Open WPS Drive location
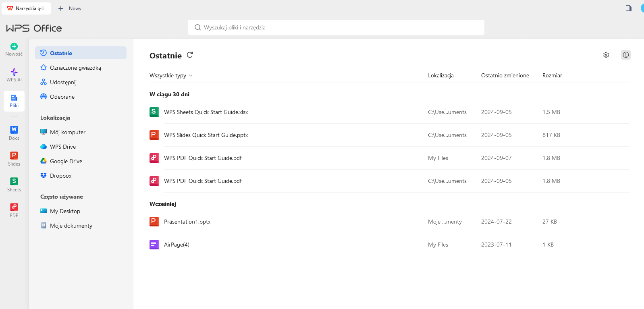The width and height of the screenshot is (644, 309). (x=81, y=147)
